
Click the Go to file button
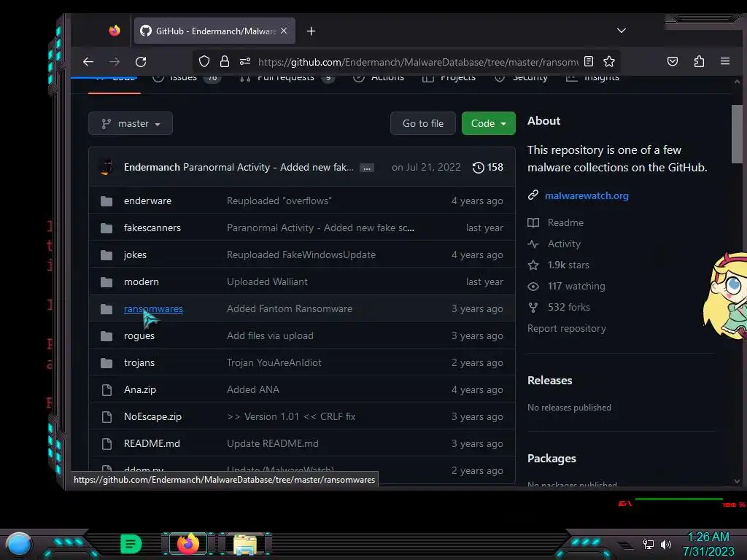(423, 123)
